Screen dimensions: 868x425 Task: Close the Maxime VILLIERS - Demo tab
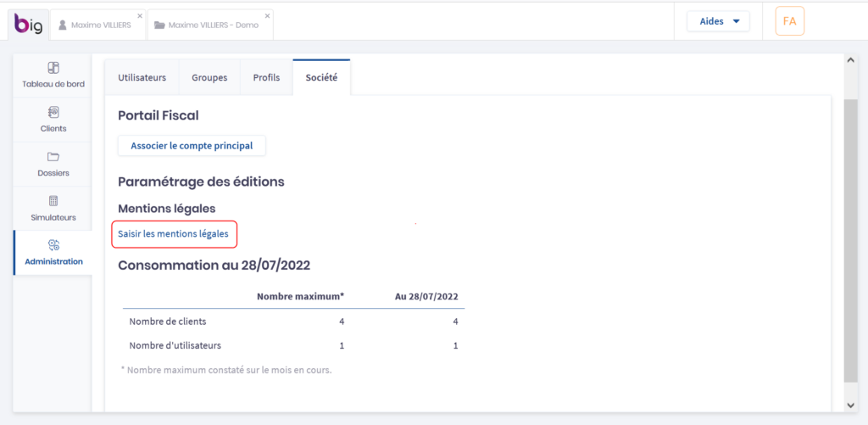pyautogui.click(x=268, y=16)
